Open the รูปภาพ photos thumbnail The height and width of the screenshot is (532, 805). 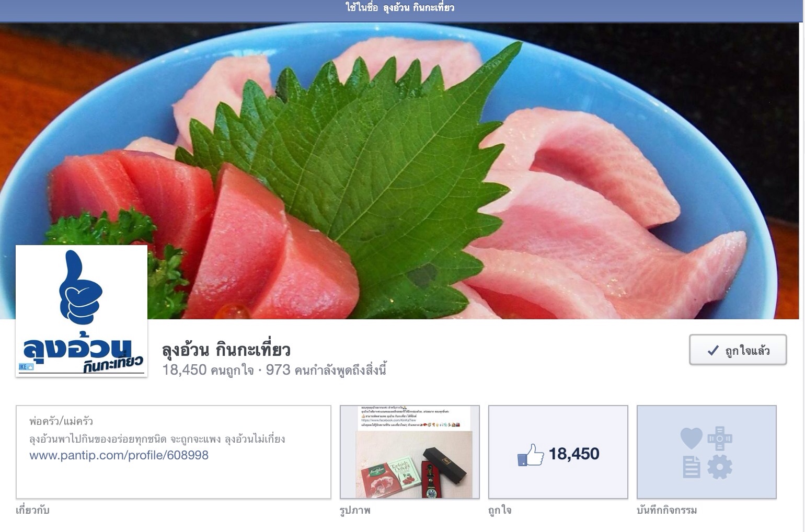[x=409, y=452]
